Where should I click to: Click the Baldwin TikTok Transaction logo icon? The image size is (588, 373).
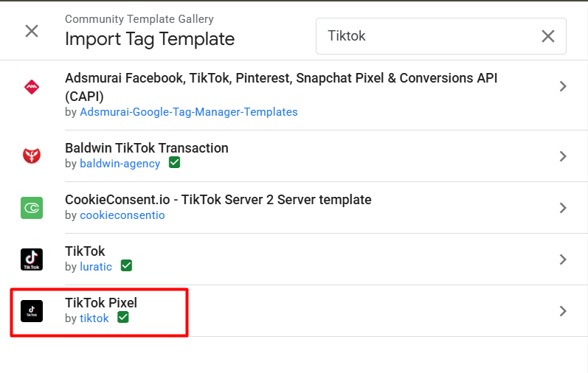coord(32,156)
